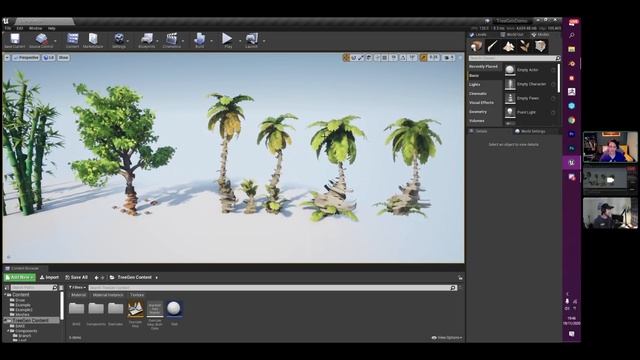Toggle the Material filter chip
The image size is (640, 360).
[x=78, y=295]
